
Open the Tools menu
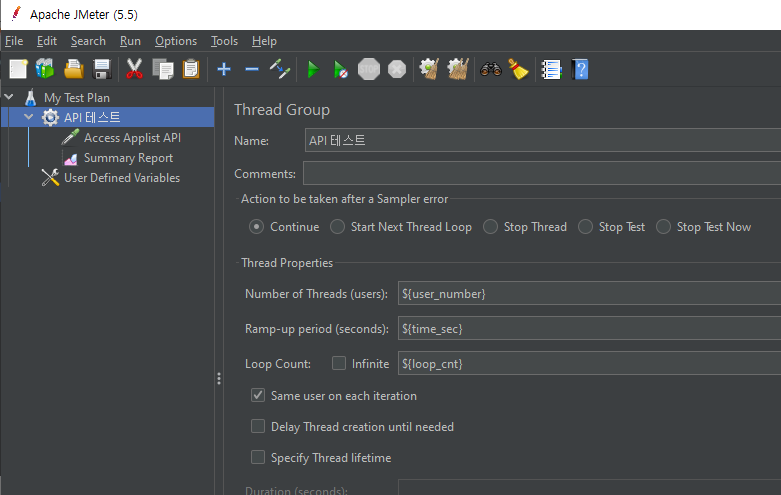pos(224,41)
